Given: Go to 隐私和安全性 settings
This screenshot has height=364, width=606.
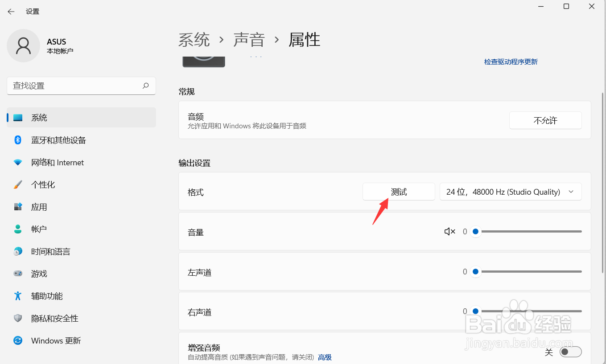Looking at the screenshot, I should click(x=81, y=318).
